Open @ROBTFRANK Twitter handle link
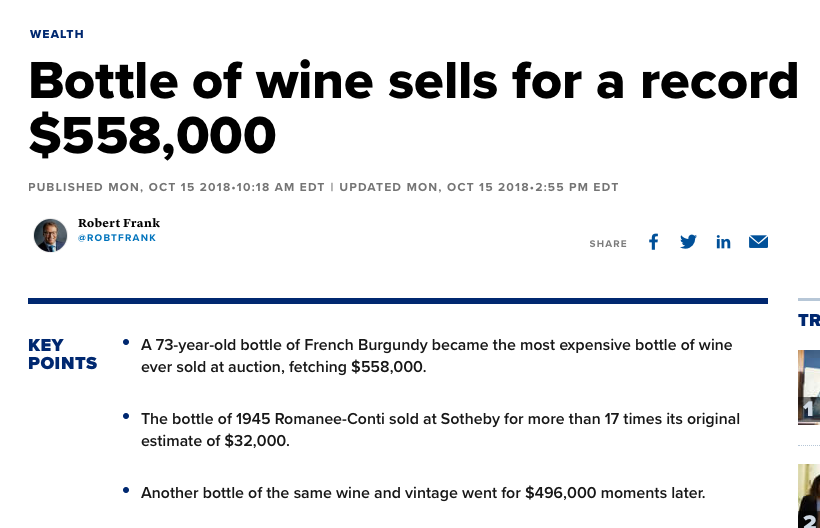This screenshot has height=528, width=820. 117,238
